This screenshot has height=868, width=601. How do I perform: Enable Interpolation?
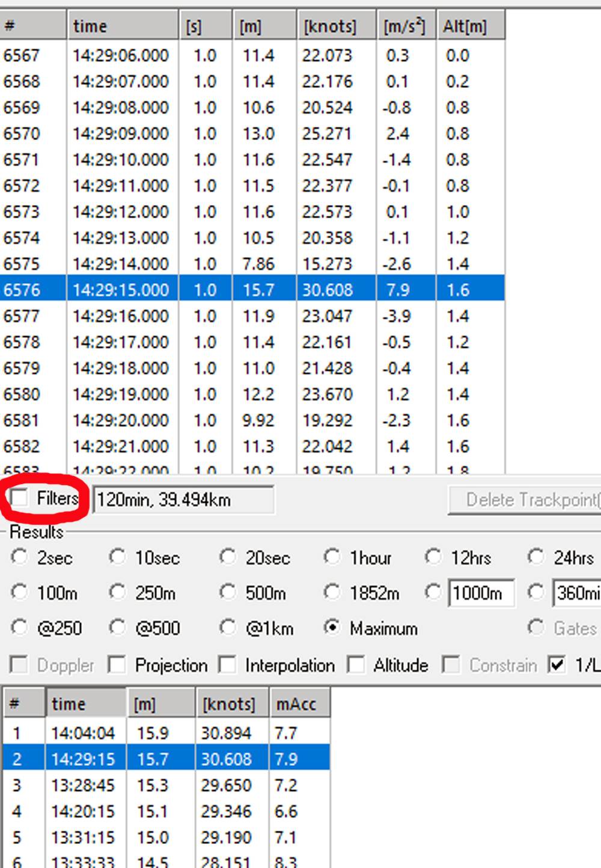(227, 665)
